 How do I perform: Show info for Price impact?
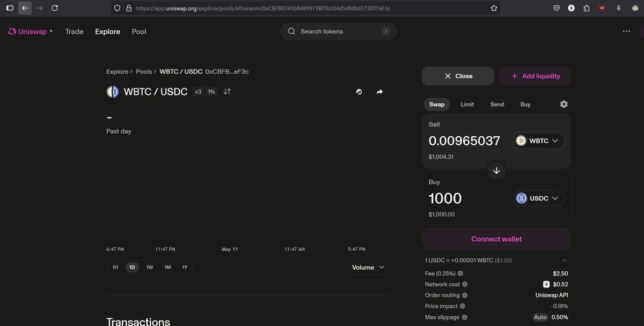[463, 306]
